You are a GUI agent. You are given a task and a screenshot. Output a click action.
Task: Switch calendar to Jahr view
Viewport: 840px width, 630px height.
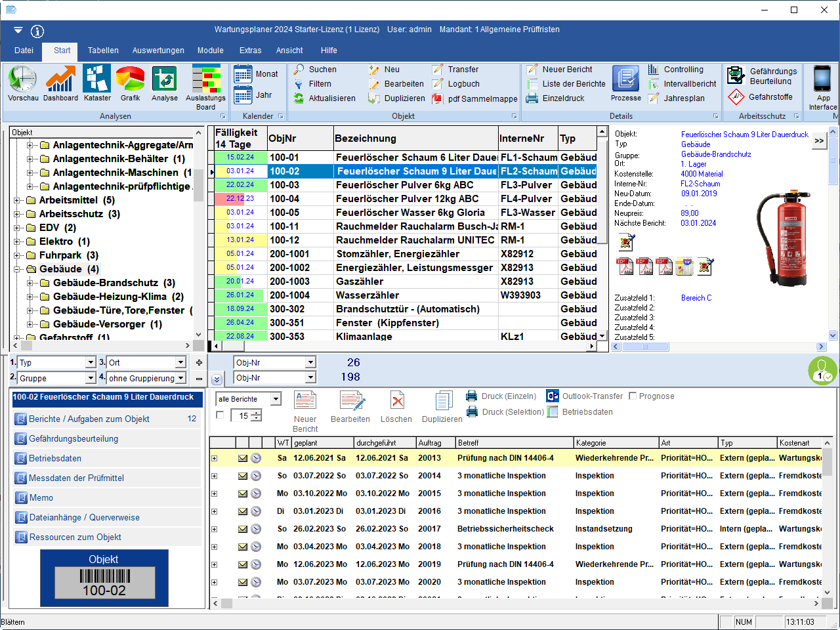253,95
